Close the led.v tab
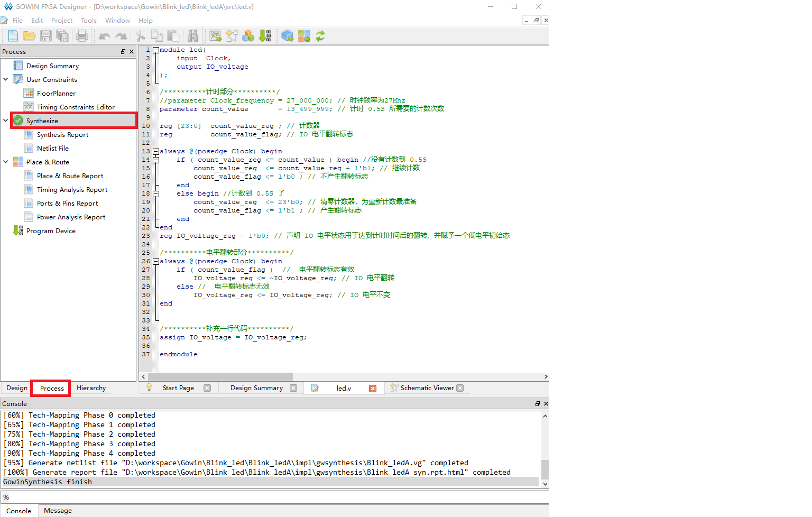Image resolution: width=812 pixels, height=517 pixels. click(373, 388)
